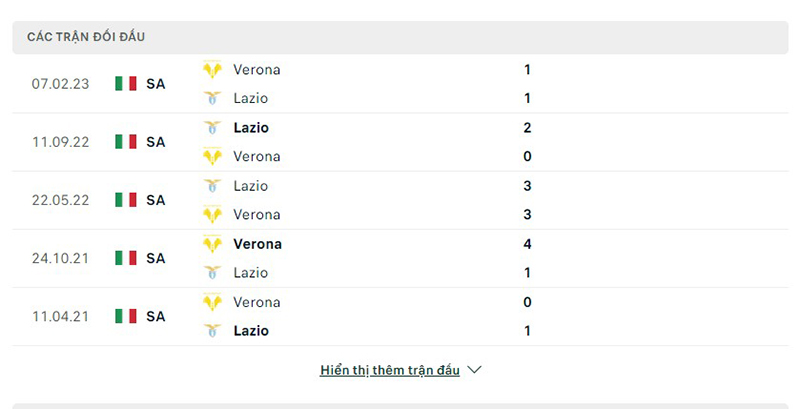This screenshot has width=800, height=409.
Task: Click the Verona crest in the 22.05.22 match
Action: (212, 215)
